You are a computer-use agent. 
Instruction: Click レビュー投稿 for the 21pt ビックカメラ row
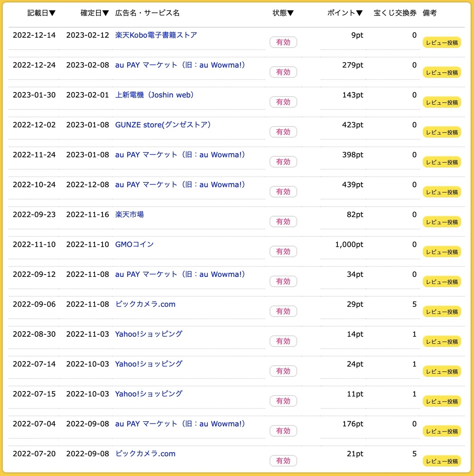442,461
